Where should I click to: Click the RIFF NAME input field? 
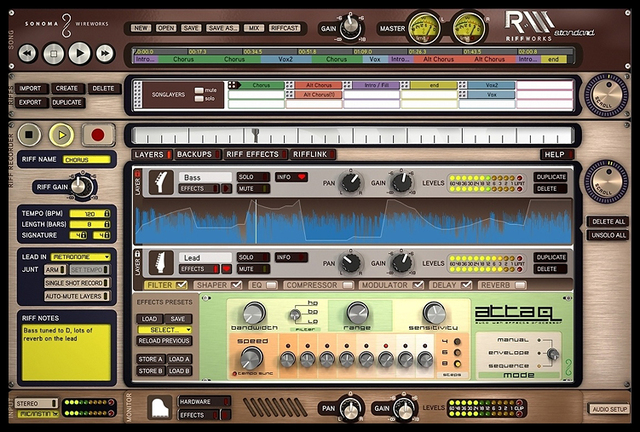[x=86, y=160]
